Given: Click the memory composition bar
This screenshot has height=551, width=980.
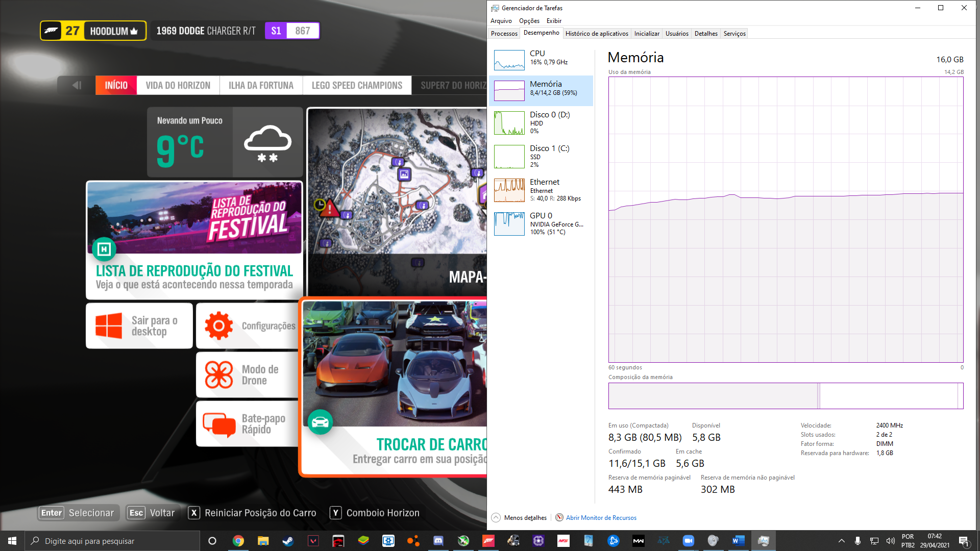Looking at the screenshot, I should [786, 396].
